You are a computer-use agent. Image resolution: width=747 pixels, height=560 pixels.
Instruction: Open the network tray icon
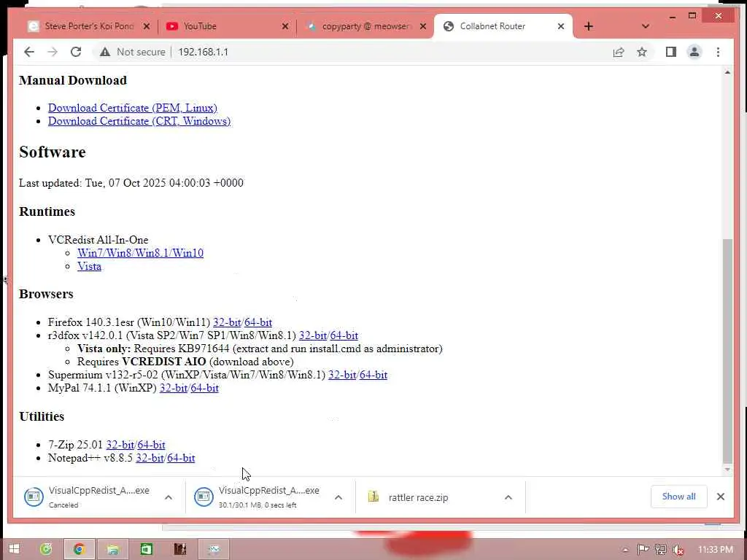(661, 550)
